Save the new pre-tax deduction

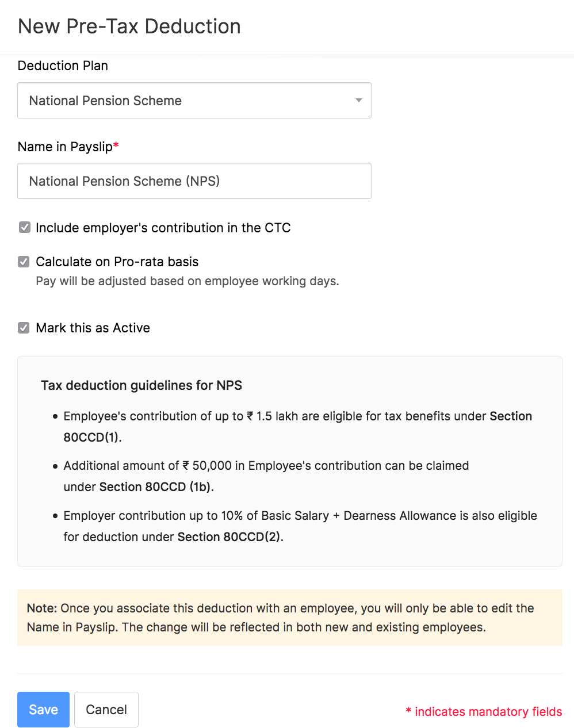coord(43,710)
